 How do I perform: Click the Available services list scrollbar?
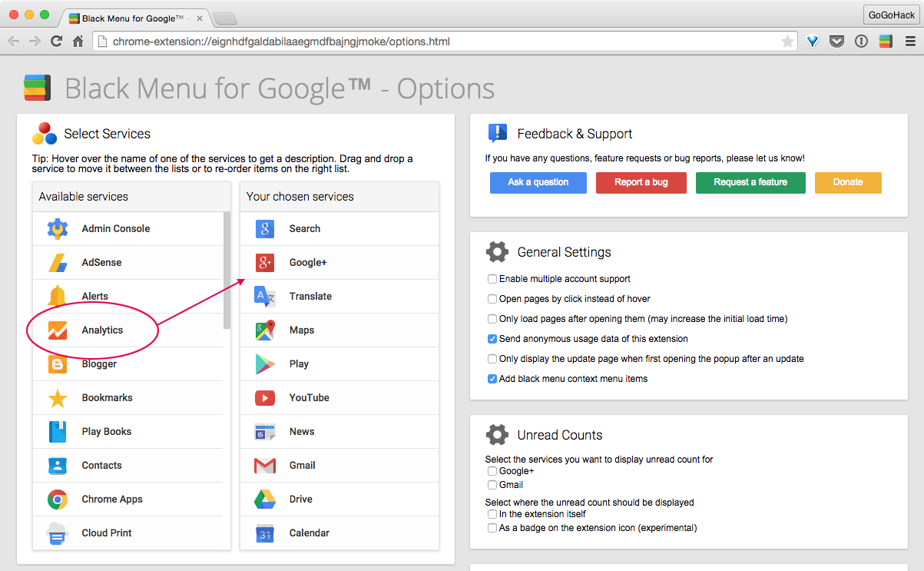[227, 271]
